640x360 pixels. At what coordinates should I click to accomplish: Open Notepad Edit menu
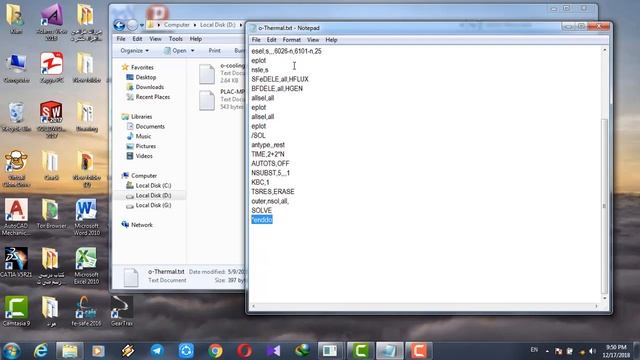tap(271, 40)
